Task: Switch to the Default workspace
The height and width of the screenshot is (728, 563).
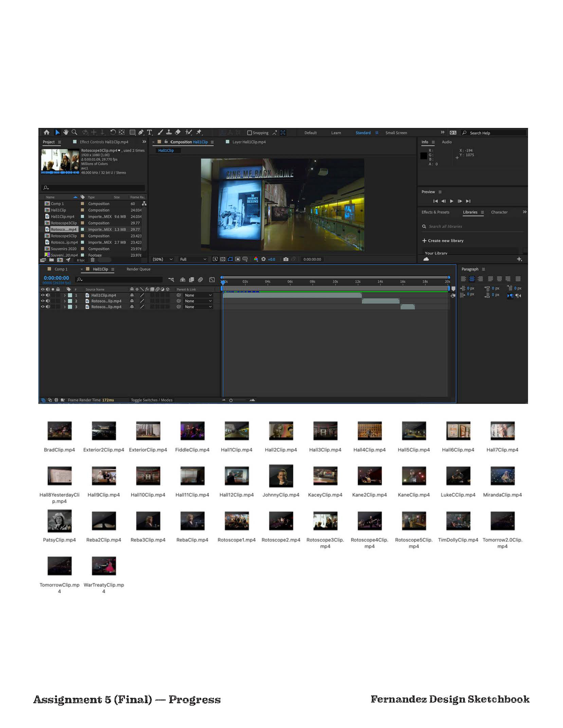Action: click(x=310, y=133)
